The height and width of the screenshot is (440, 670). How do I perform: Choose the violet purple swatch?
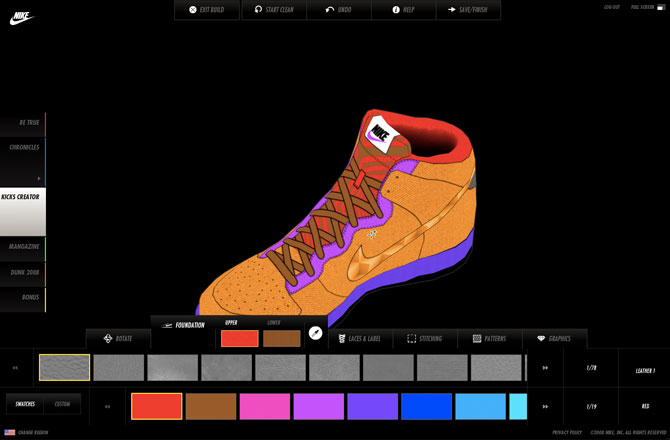pyautogui.click(x=373, y=406)
